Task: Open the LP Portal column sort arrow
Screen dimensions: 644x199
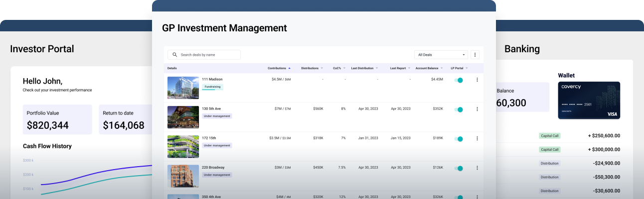Action: pyautogui.click(x=467, y=68)
